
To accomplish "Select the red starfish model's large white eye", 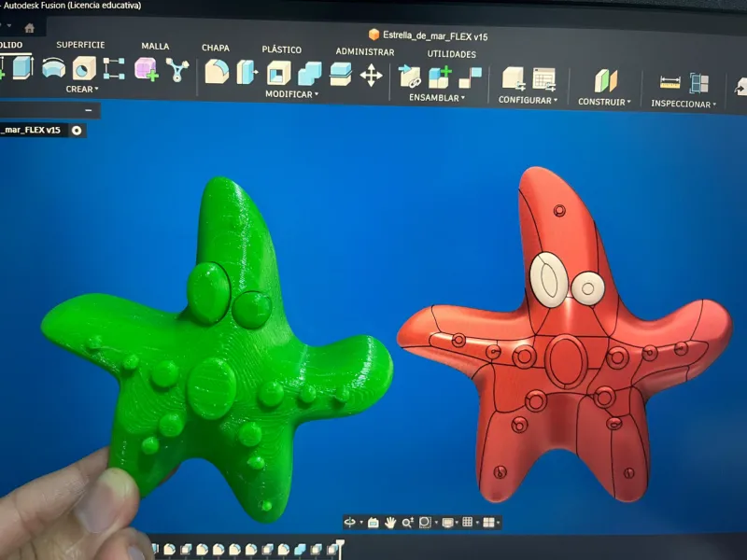I will (x=549, y=279).
